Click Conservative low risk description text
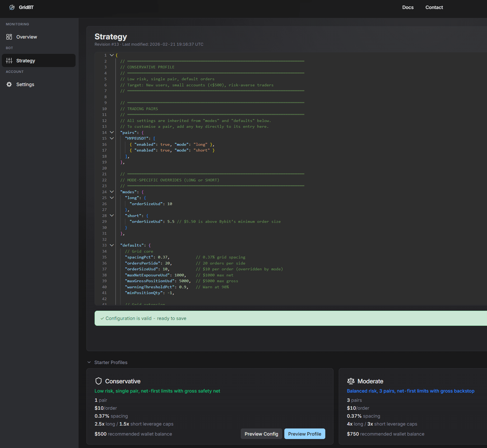This screenshot has width=487, height=448. (x=157, y=391)
